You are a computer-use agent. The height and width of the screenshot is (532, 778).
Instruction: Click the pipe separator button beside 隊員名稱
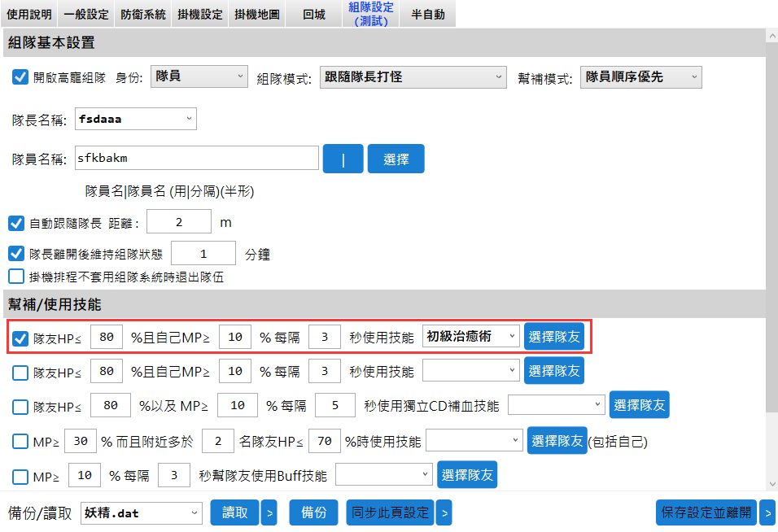343,159
